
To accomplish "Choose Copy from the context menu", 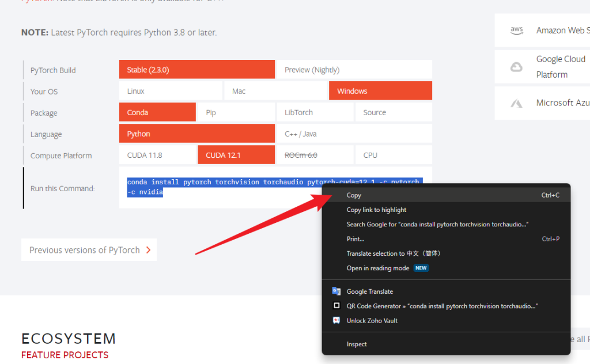I will click(354, 195).
